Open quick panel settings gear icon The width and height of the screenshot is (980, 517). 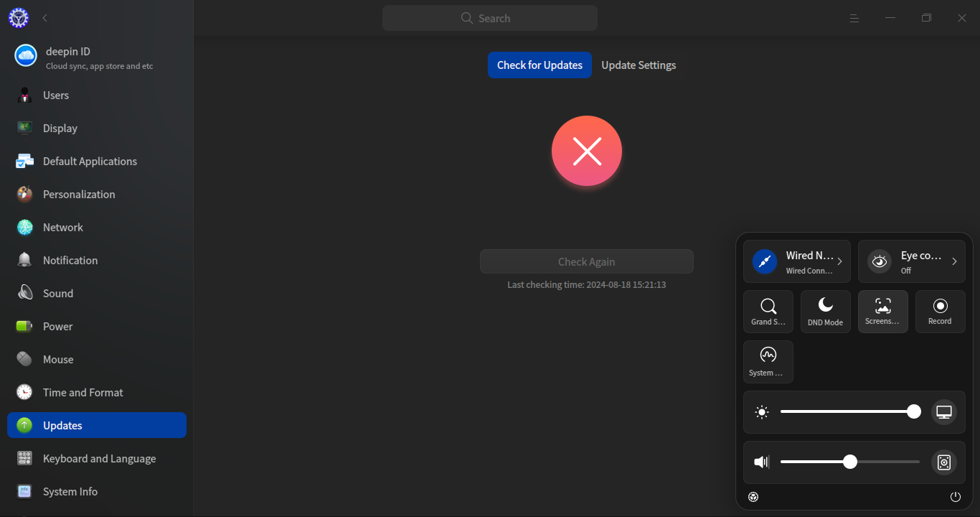coord(753,497)
